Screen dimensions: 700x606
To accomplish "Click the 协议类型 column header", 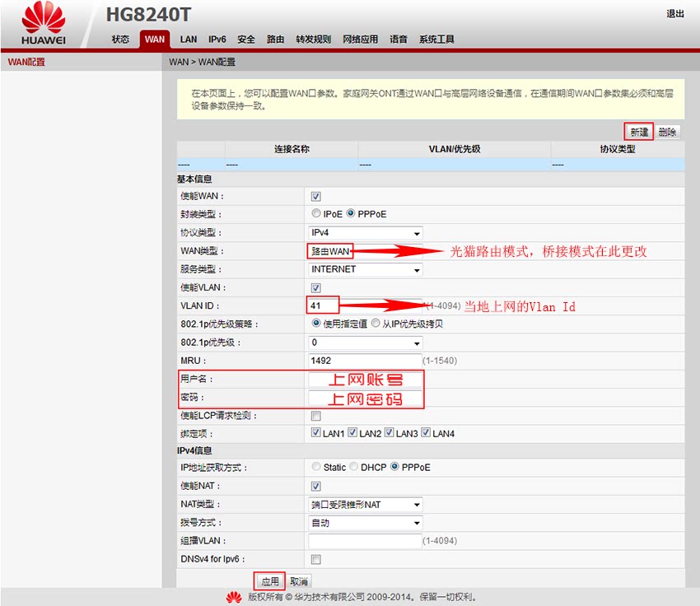I will pos(618,149).
